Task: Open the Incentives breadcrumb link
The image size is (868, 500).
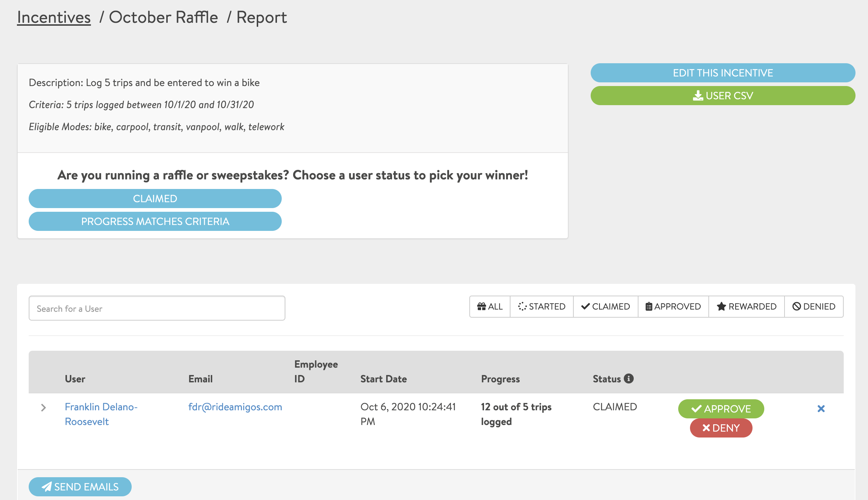Action: [54, 17]
